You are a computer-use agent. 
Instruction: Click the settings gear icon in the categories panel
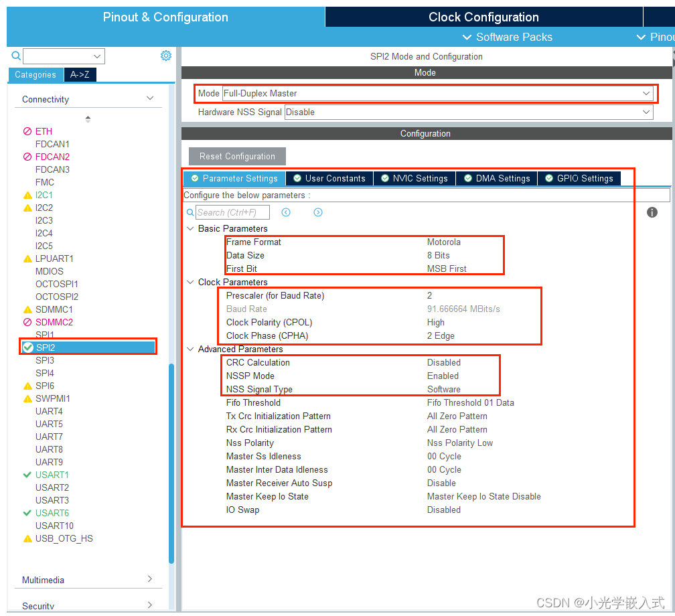tap(166, 56)
